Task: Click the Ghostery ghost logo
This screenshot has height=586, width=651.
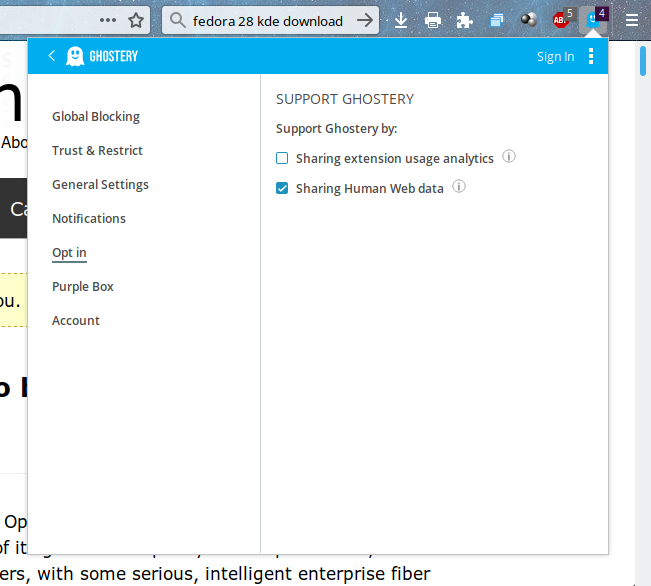Action: [x=75, y=56]
